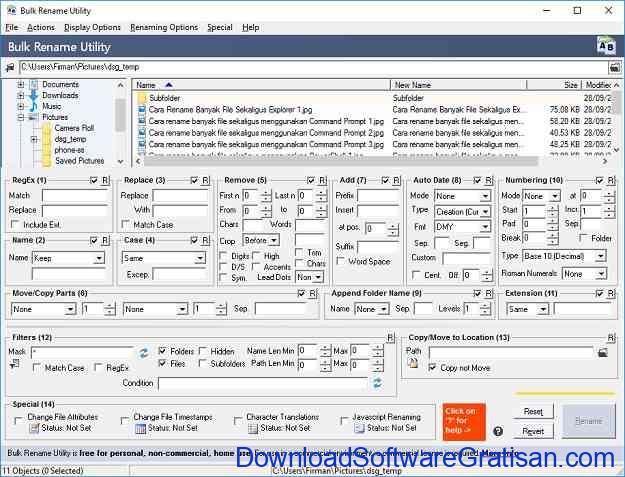Click the Revert button
This screenshot has height=477, width=625.
(533, 431)
